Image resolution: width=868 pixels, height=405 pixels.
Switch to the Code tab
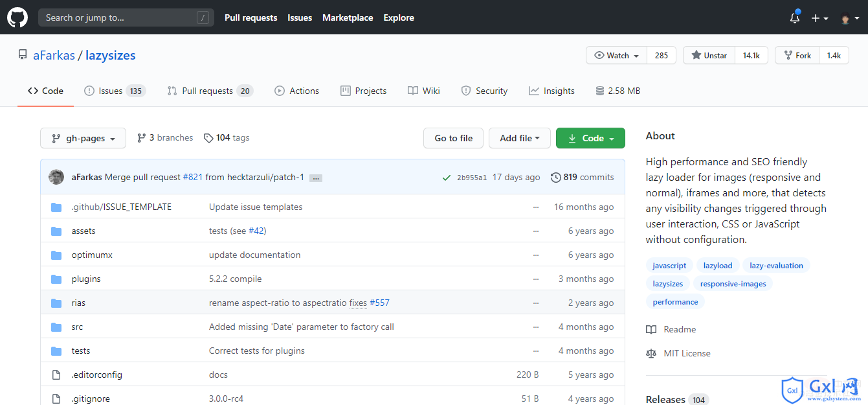pyautogui.click(x=45, y=91)
